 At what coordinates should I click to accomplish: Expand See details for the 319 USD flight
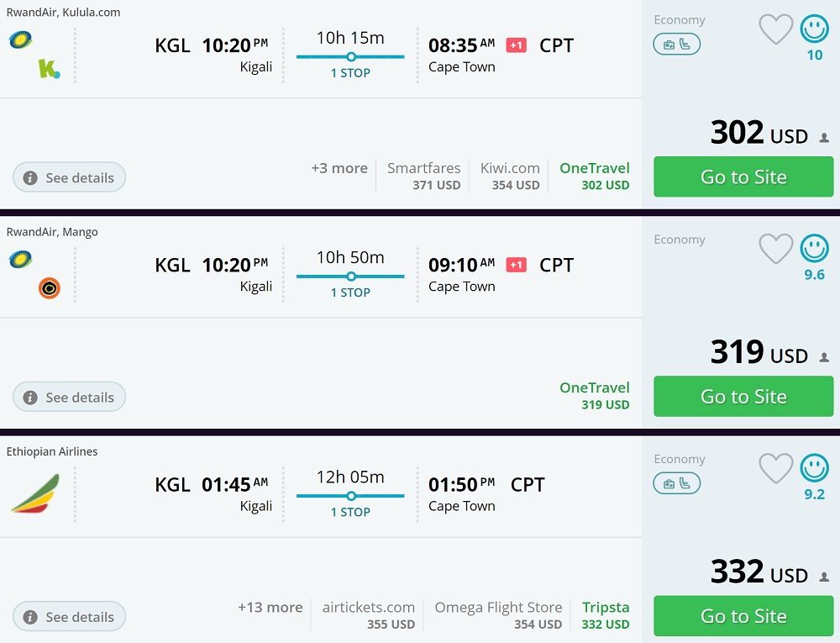69,397
